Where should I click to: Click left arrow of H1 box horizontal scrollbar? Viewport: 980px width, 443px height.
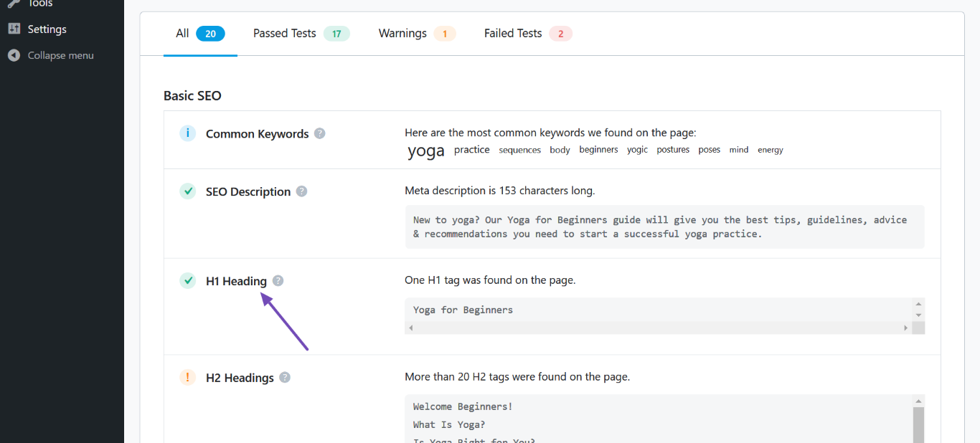[x=411, y=328]
